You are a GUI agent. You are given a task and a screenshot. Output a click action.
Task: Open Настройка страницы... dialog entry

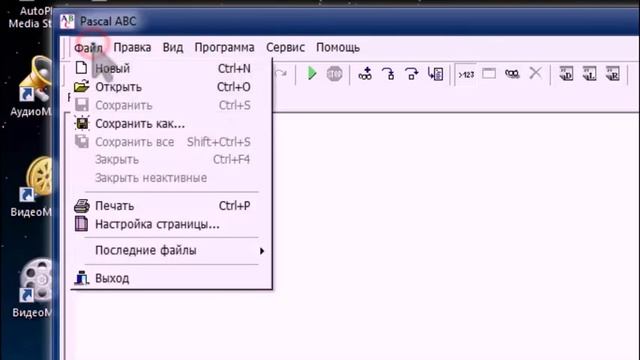(171, 224)
